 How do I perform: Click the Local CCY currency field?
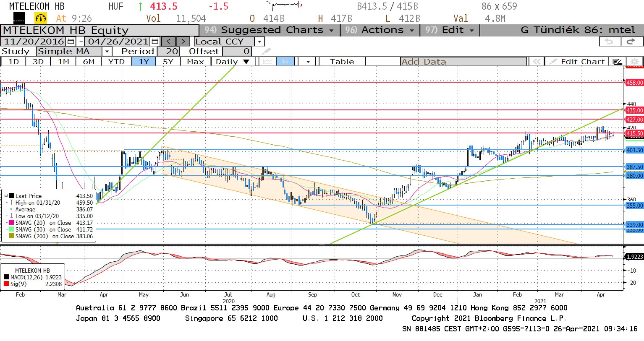224,42
